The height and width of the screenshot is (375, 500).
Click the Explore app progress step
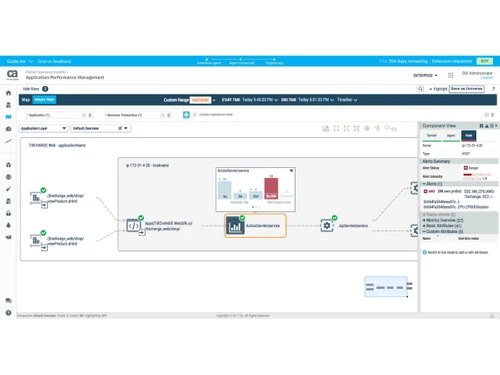coord(274,61)
